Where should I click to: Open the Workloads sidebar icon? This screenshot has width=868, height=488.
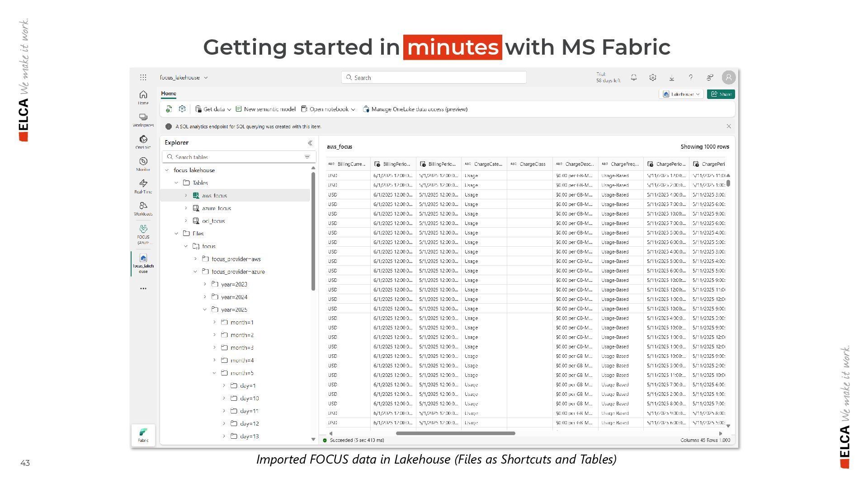pyautogui.click(x=143, y=207)
